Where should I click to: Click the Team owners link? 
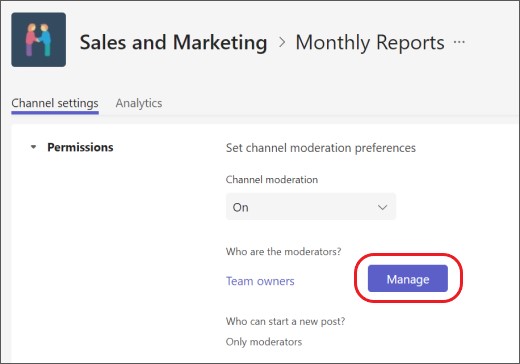pos(260,281)
